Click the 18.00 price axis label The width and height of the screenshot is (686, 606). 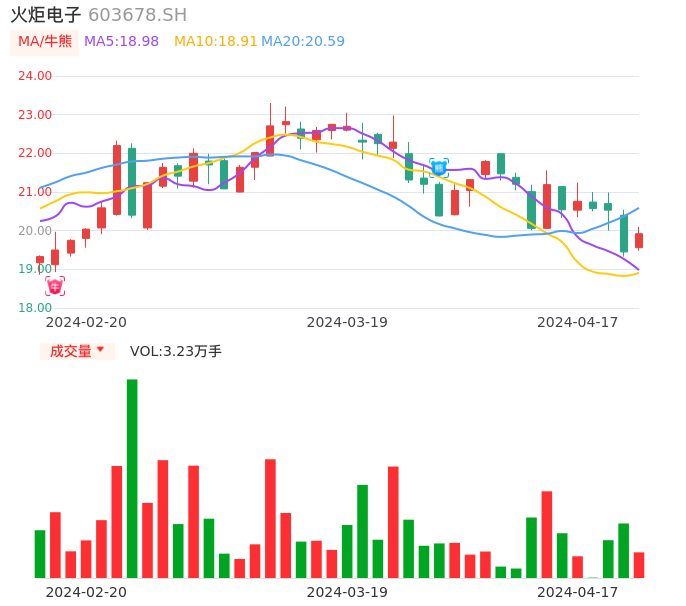tap(35, 308)
